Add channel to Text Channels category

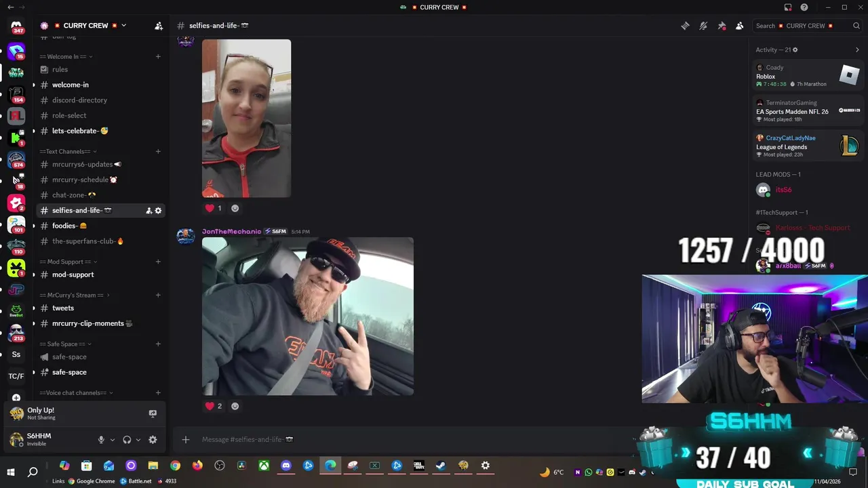coord(158,152)
